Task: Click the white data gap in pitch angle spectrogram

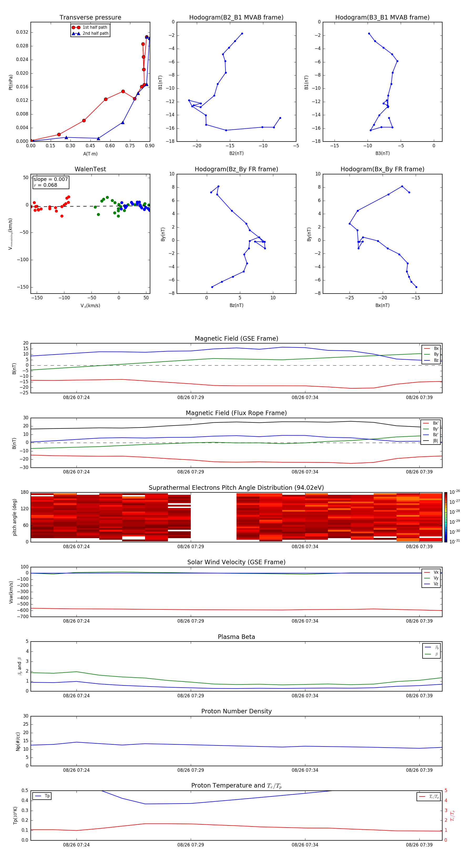Action: click(213, 517)
